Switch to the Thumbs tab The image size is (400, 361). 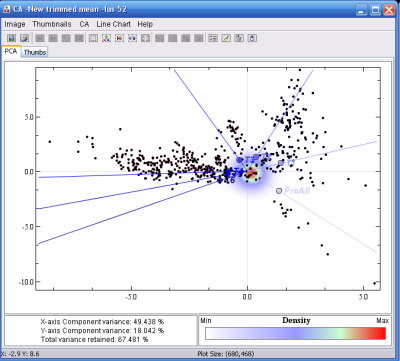click(x=35, y=52)
